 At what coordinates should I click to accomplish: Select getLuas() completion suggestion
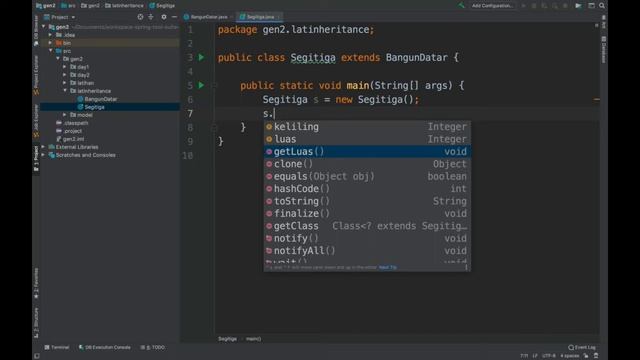click(367, 151)
